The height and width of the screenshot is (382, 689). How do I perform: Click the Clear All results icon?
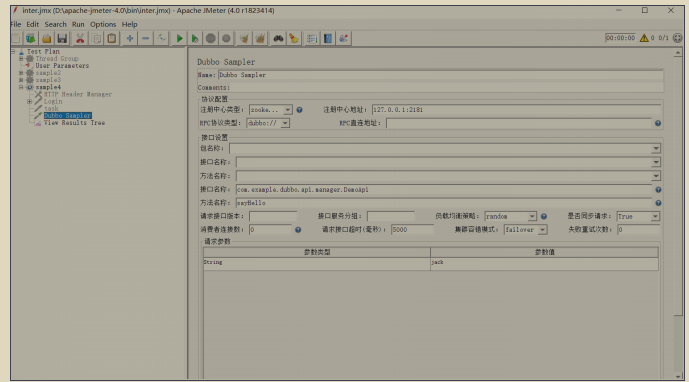tap(260, 39)
